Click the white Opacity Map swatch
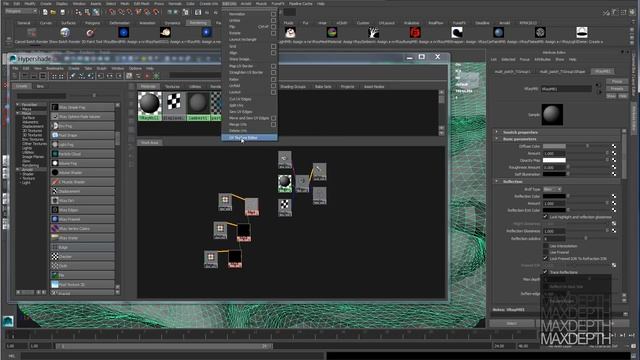This screenshot has width=640, height=360. [554, 160]
